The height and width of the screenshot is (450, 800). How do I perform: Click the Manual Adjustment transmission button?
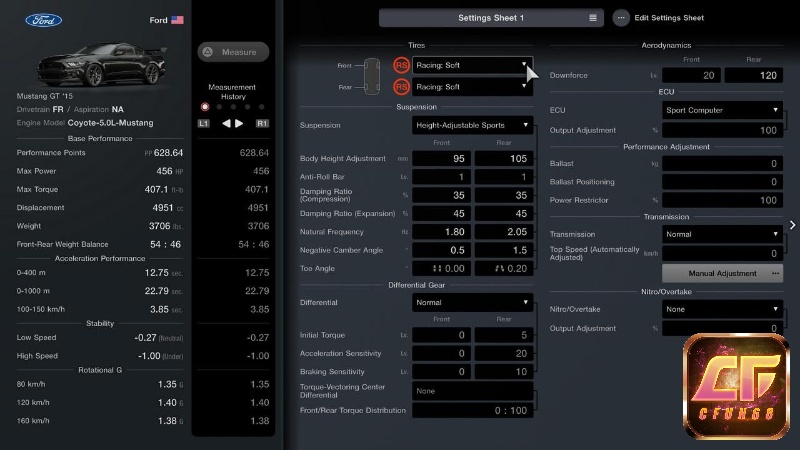tap(722, 273)
